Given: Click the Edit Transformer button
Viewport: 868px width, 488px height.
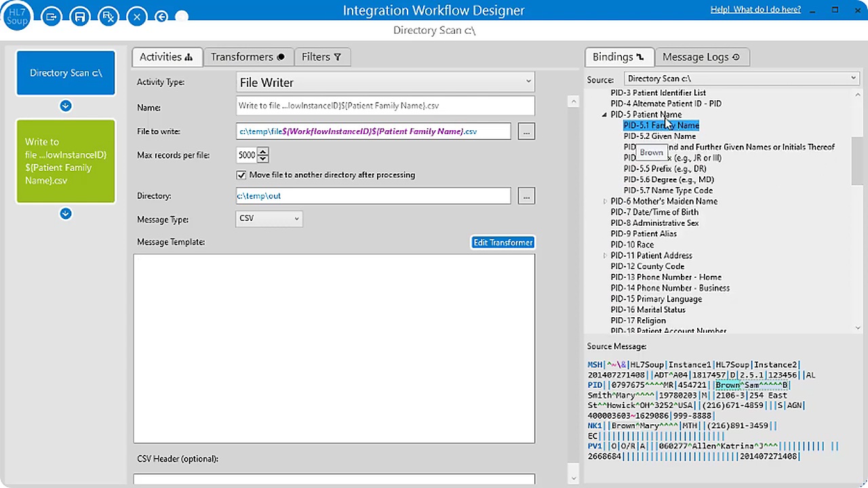Looking at the screenshot, I should click(502, 243).
